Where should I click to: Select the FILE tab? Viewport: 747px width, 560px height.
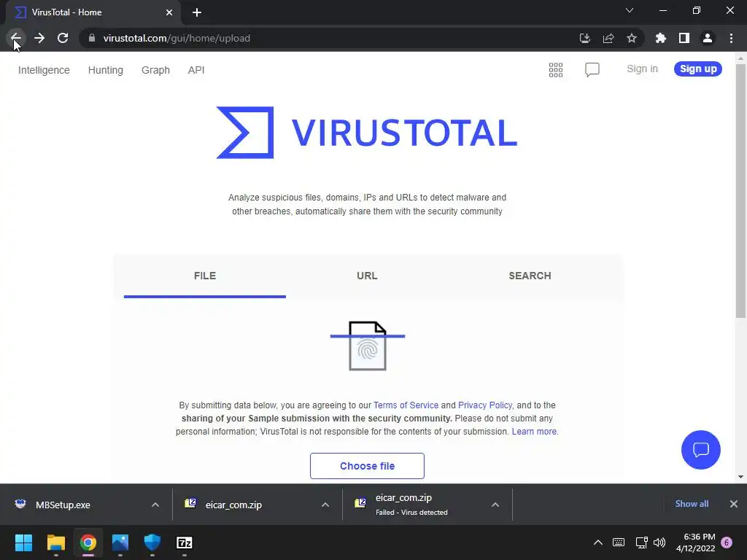click(x=205, y=276)
